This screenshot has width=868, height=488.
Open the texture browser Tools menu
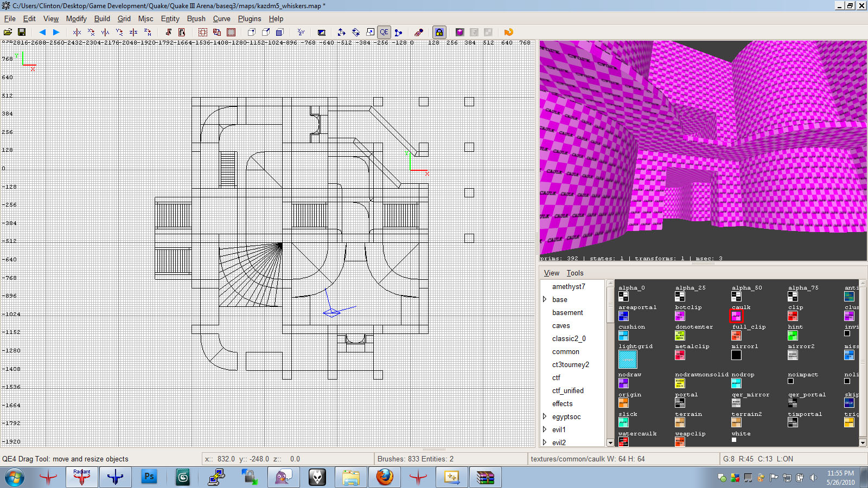coord(575,273)
